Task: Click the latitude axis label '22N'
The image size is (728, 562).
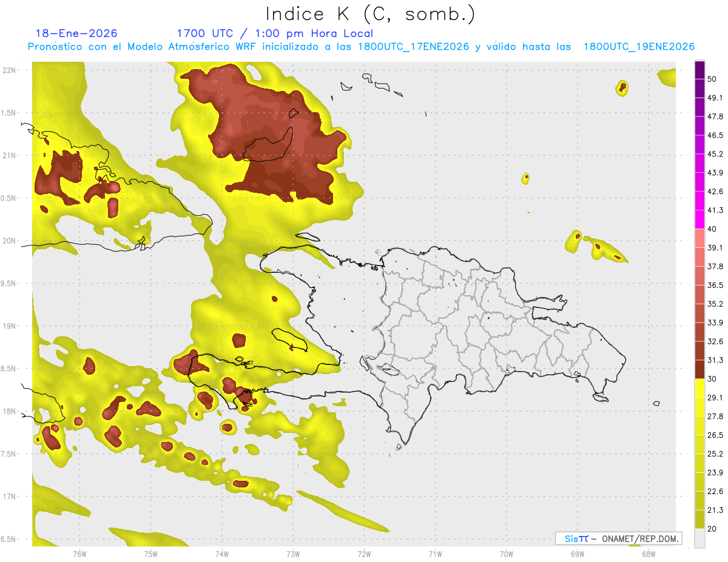Action: point(10,70)
